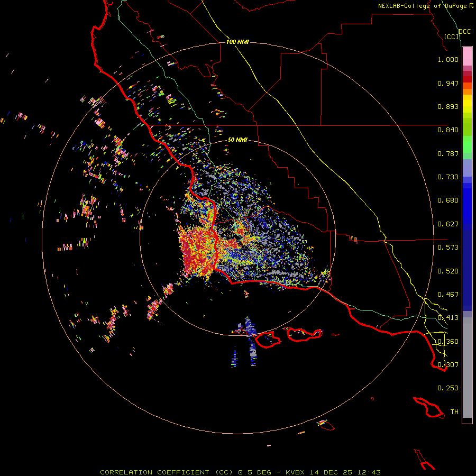Image resolution: width=476 pixels, height=476 pixels.
Task: Click the 0.627 value on the color scale
Action: [448, 224]
